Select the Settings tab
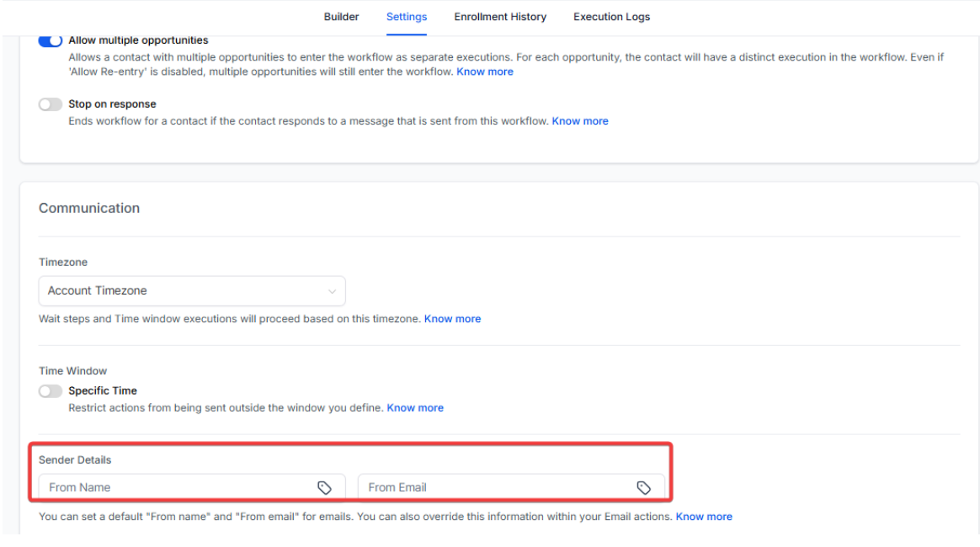 407,17
